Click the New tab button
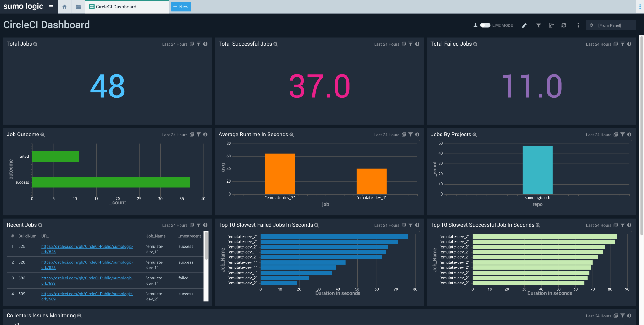This screenshot has height=325, width=644. 181,7
